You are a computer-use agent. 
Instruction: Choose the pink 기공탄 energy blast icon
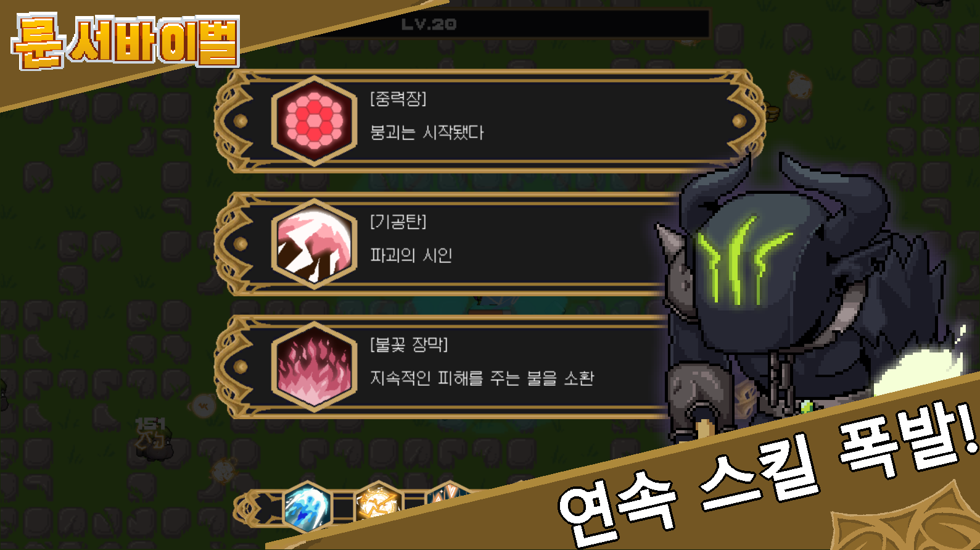(x=315, y=244)
